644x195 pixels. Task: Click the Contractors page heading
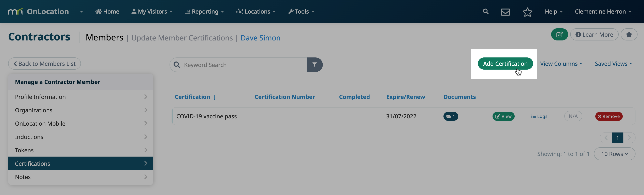39,37
